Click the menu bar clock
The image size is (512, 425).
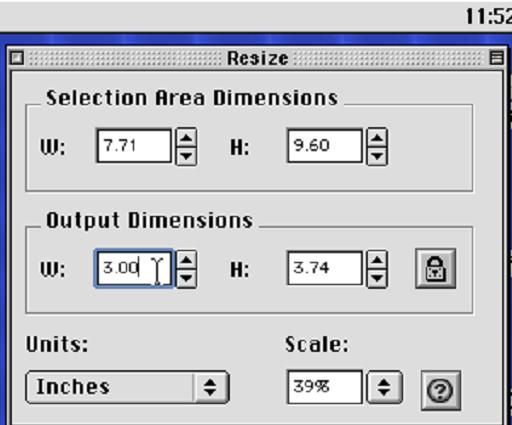point(488,16)
